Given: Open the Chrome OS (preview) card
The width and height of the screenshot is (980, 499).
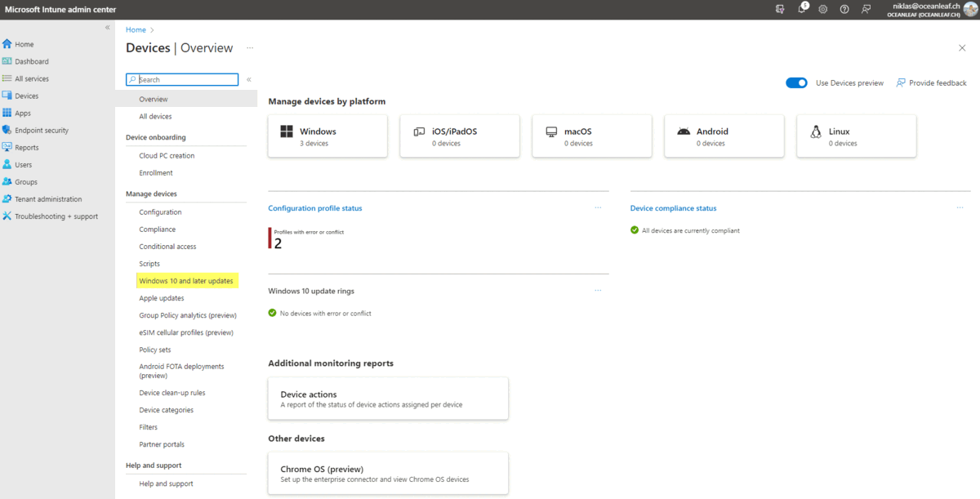Looking at the screenshot, I should click(x=388, y=474).
